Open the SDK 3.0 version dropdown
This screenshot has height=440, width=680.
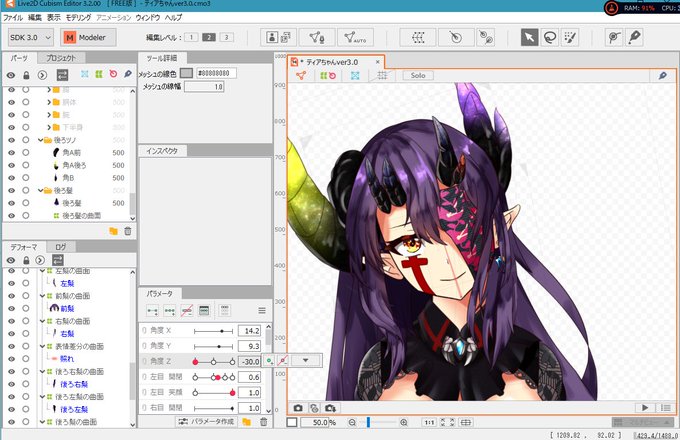click(30, 38)
